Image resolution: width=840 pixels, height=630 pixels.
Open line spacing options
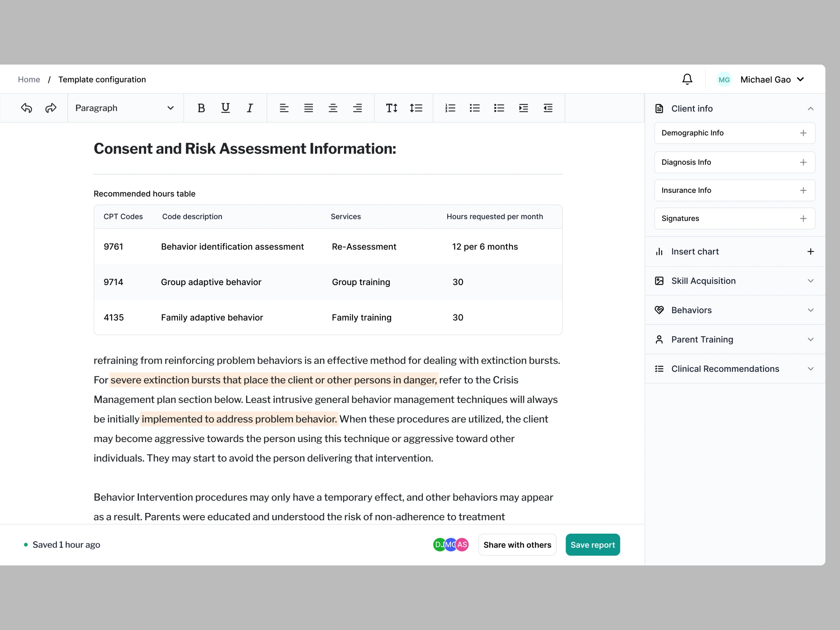[416, 108]
